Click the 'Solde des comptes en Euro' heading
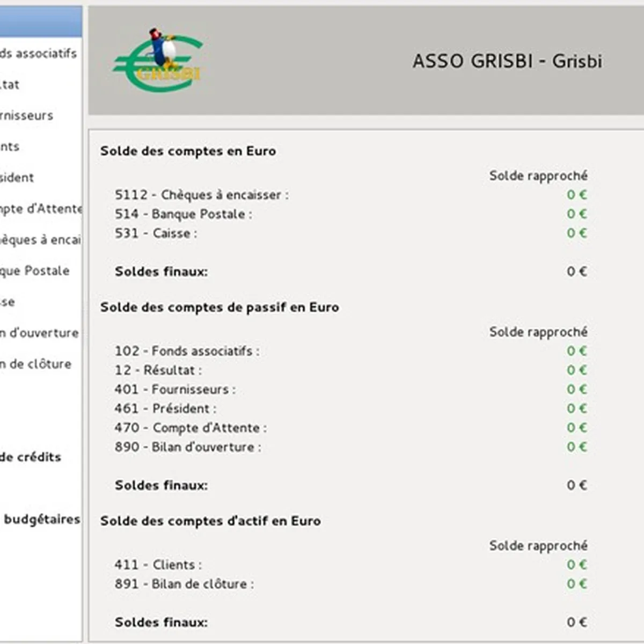The height and width of the screenshot is (644, 644). pyautogui.click(x=188, y=151)
